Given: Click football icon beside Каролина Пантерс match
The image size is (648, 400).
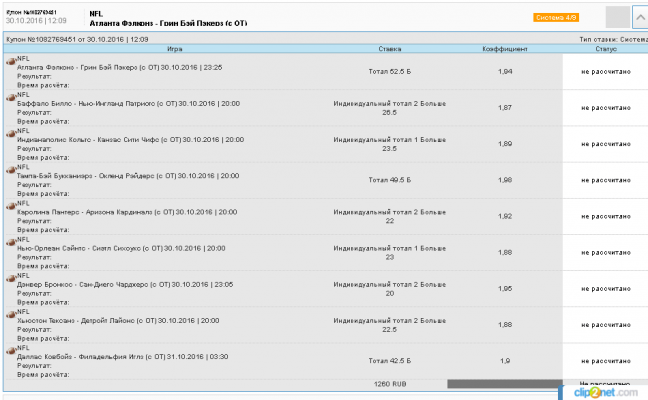Looking at the screenshot, I should tap(11, 206).
